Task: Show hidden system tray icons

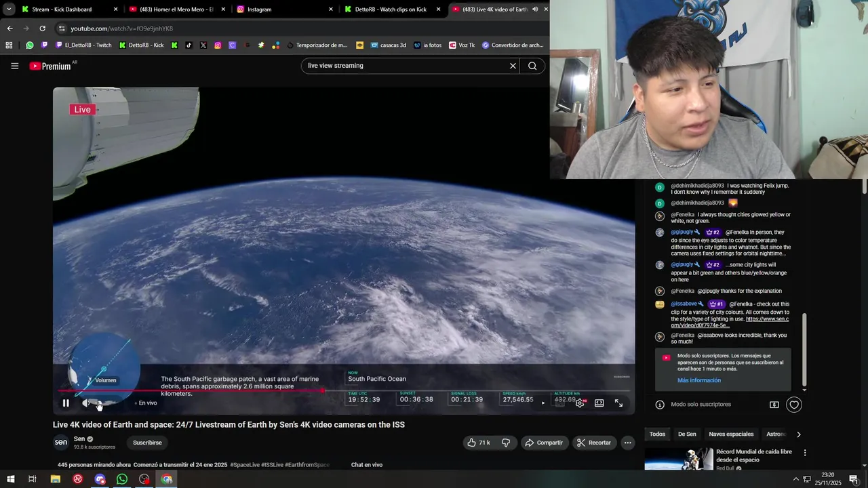Action: [x=796, y=479]
